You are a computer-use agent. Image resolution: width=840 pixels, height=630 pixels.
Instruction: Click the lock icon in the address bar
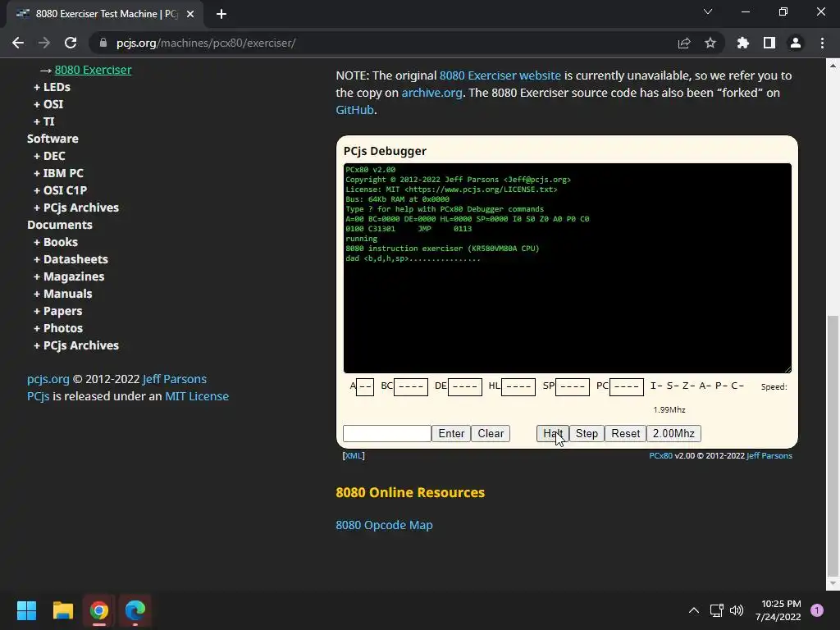tap(103, 43)
